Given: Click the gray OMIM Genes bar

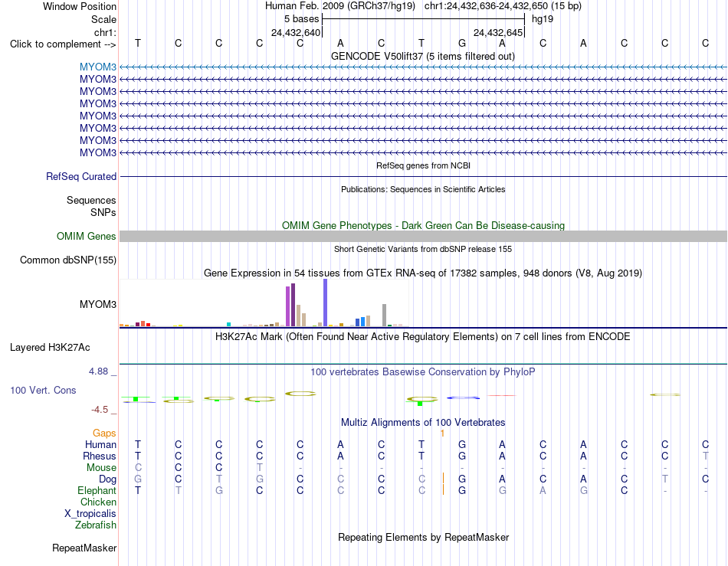Looking at the screenshot, I should tap(423, 237).
